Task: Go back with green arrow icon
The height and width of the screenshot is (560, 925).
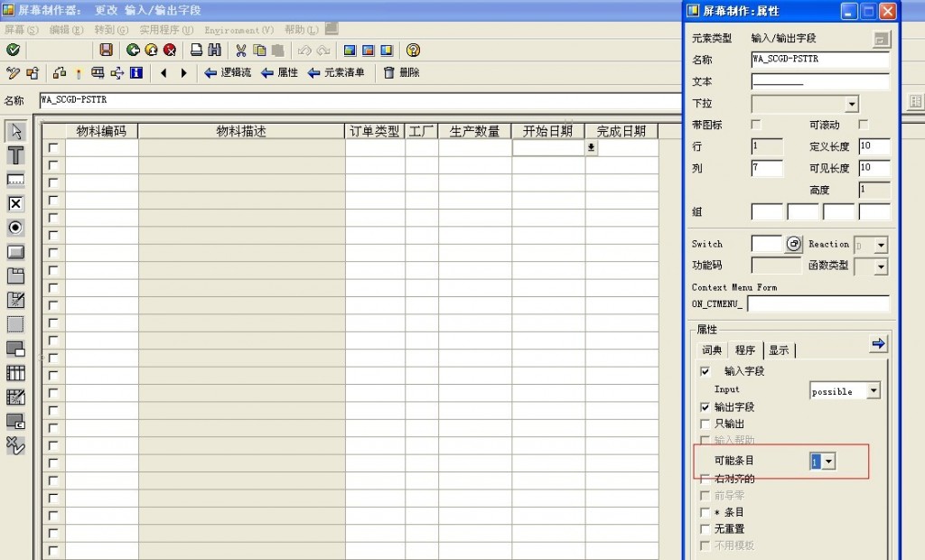Action: click(x=133, y=51)
